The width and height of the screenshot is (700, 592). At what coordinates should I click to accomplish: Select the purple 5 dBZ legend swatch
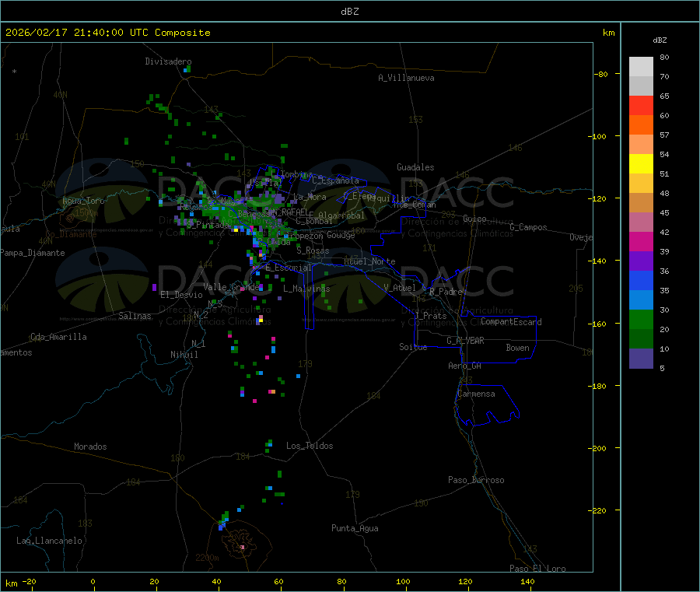pos(641,359)
